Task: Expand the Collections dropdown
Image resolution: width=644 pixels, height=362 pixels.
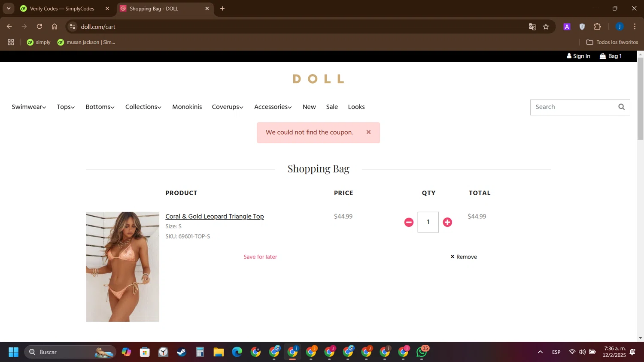Action: tap(143, 107)
